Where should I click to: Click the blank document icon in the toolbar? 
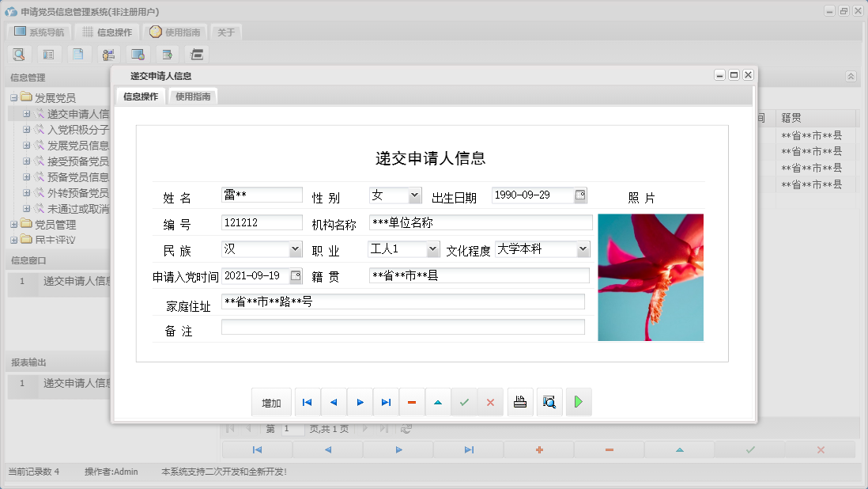tap(76, 54)
